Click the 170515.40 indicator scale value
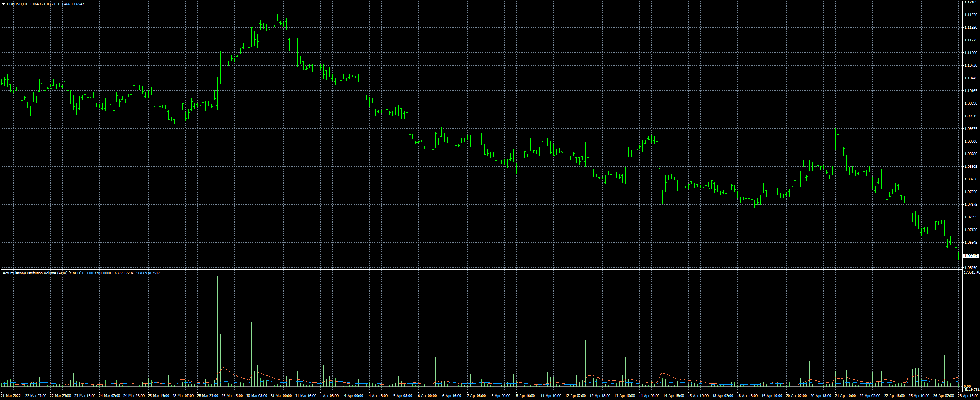The image size is (980, 400). [x=972, y=272]
